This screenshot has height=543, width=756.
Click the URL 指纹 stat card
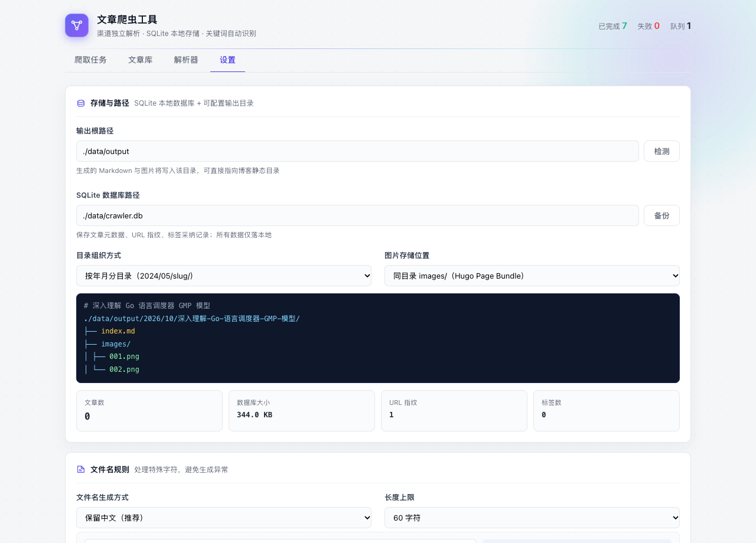(x=454, y=411)
